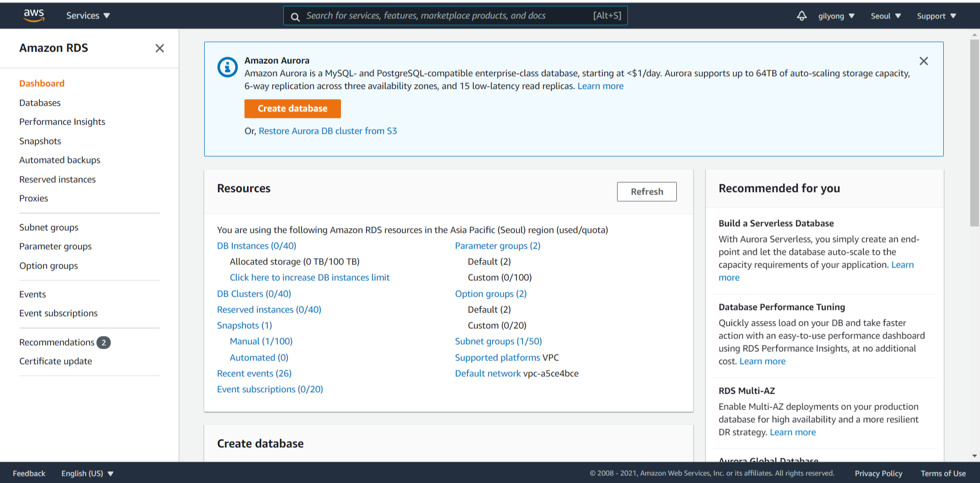The image size is (980, 483).
Task: Click the Allocated storage (0 TB/100 TB) text
Action: tap(295, 261)
